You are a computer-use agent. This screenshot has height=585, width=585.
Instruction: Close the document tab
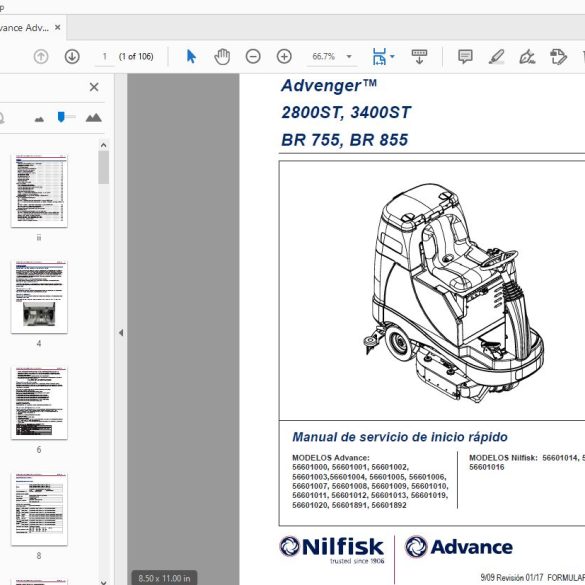coord(57,27)
